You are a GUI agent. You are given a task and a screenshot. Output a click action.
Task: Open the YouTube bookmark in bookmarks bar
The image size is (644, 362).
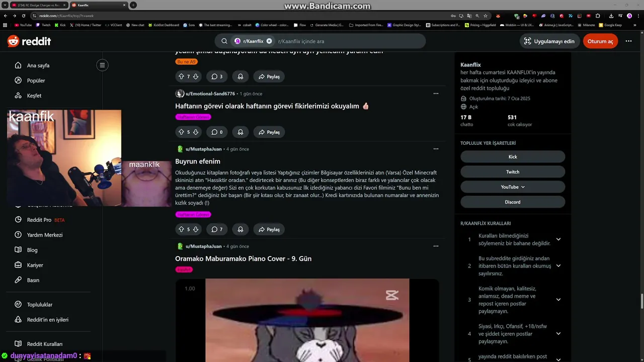23,25
